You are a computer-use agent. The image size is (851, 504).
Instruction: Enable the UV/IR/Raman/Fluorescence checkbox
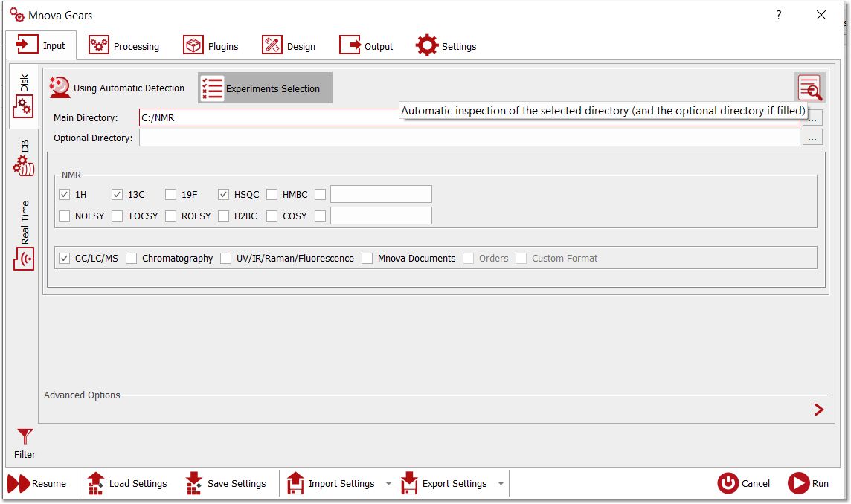(226, 258)
